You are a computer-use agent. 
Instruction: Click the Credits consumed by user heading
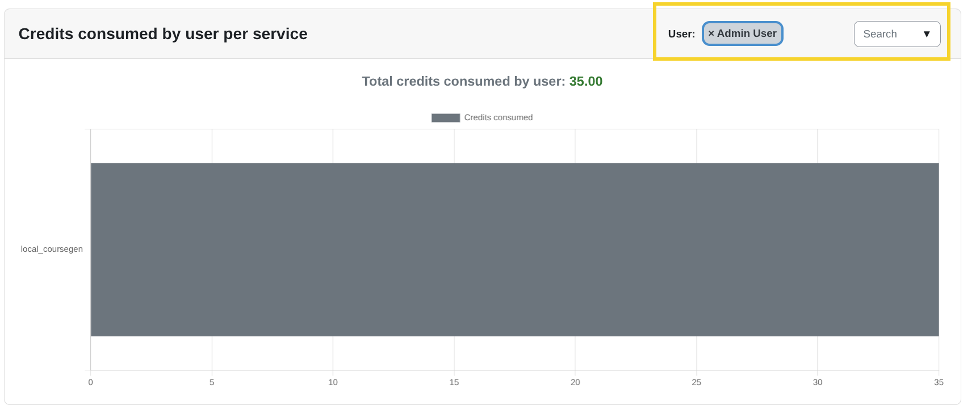point(163,34)
